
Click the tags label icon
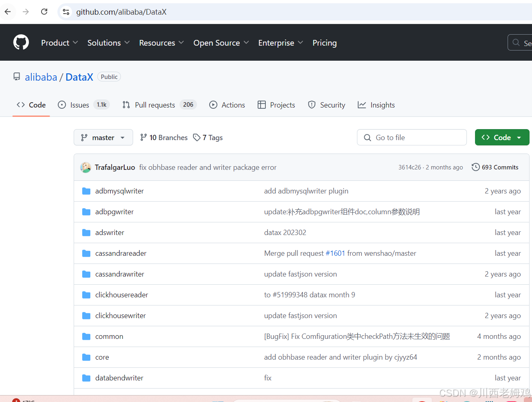click(x=197, y=137)
